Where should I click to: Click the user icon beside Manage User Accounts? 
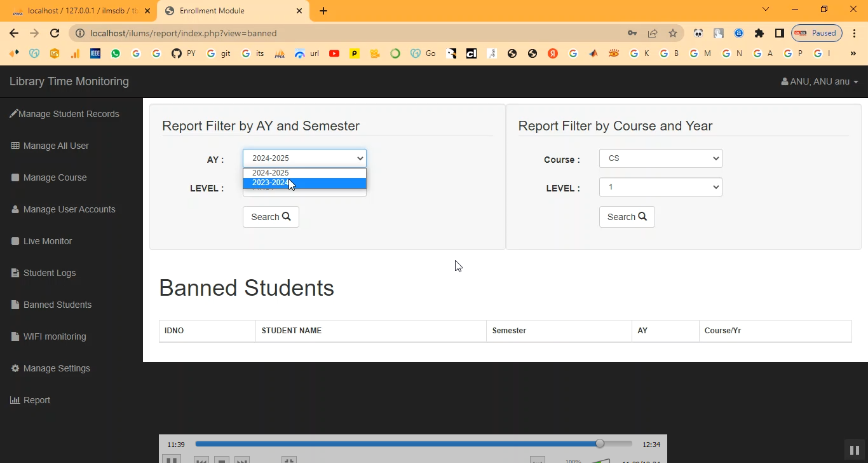click(15, 209)
